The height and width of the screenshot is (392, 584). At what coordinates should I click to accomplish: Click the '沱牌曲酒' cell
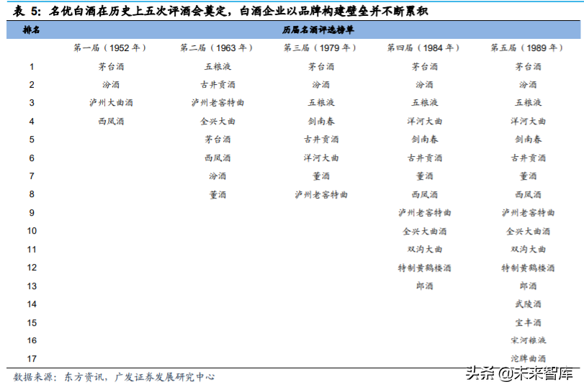point(528,359)
